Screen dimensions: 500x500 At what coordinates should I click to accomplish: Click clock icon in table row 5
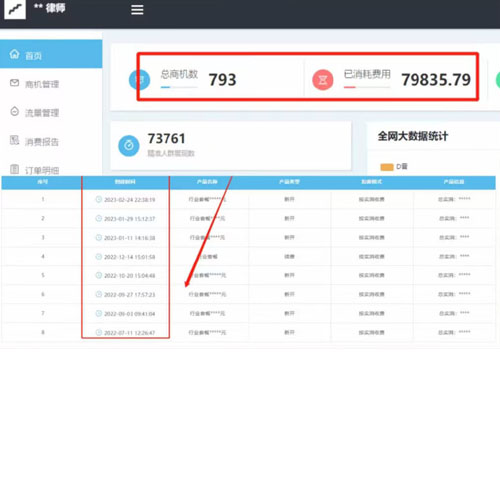tap(99, 275)
